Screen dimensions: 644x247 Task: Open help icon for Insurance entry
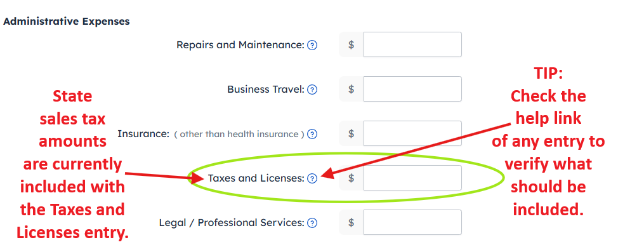click(x=312, y=134)
